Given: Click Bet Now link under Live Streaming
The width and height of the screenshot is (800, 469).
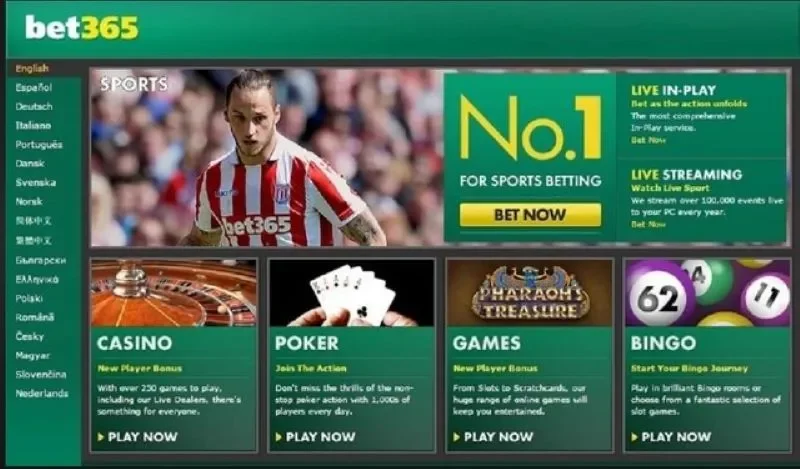Looking at the screenshot, I should click(648, 224).
